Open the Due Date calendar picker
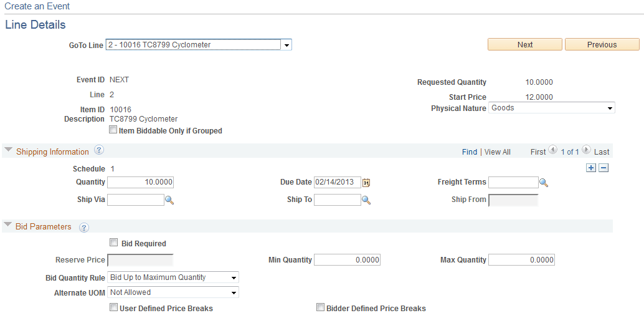 366,182
